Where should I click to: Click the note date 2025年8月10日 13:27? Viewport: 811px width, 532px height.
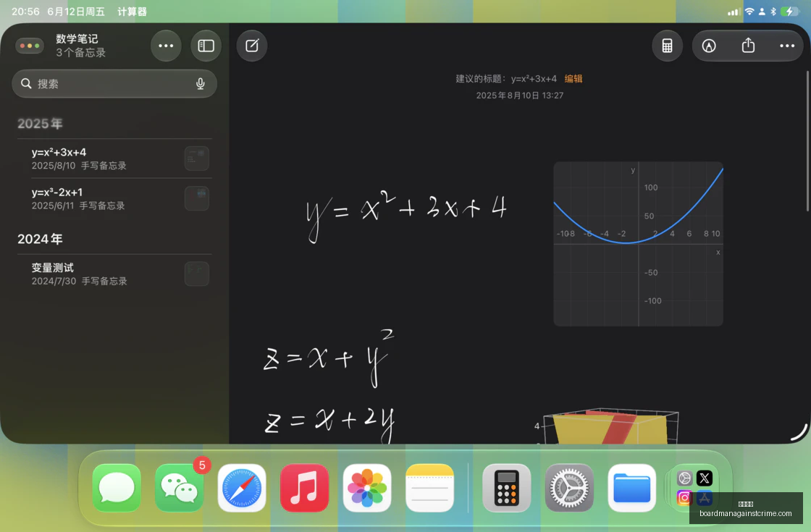pos(519,95)
